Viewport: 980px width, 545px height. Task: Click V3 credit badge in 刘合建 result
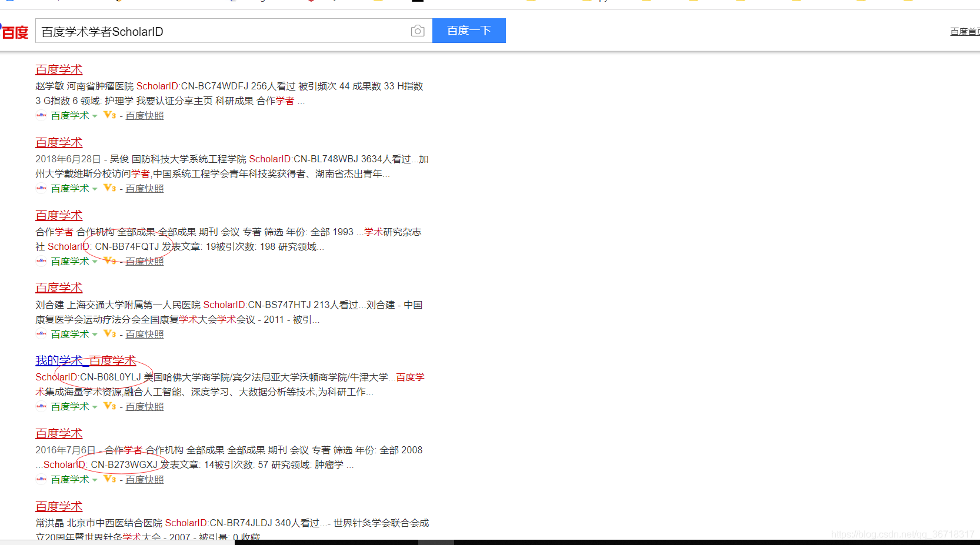pos(110,334)
